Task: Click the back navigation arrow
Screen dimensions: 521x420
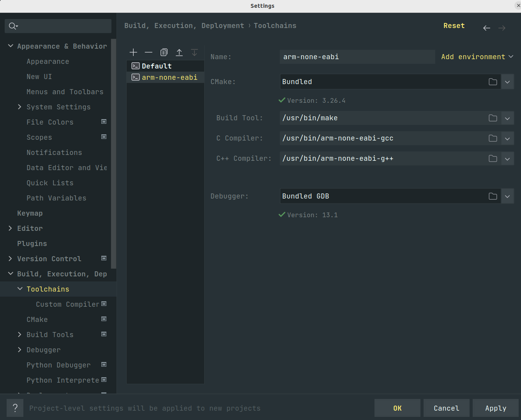Action: pos(486,28)
